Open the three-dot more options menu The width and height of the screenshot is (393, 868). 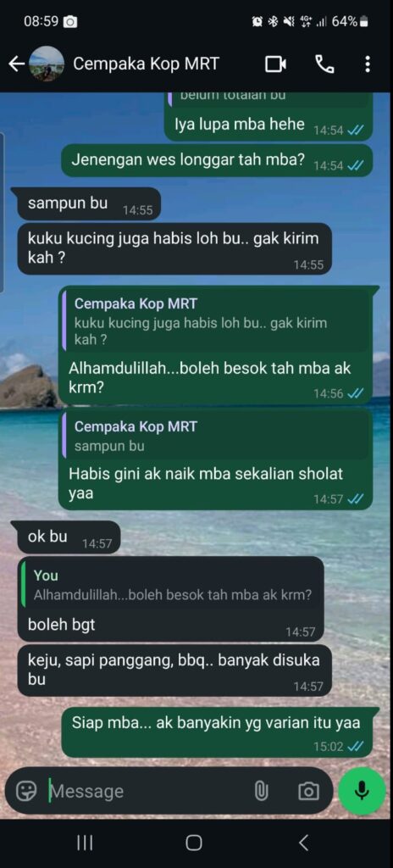[368, 64]
